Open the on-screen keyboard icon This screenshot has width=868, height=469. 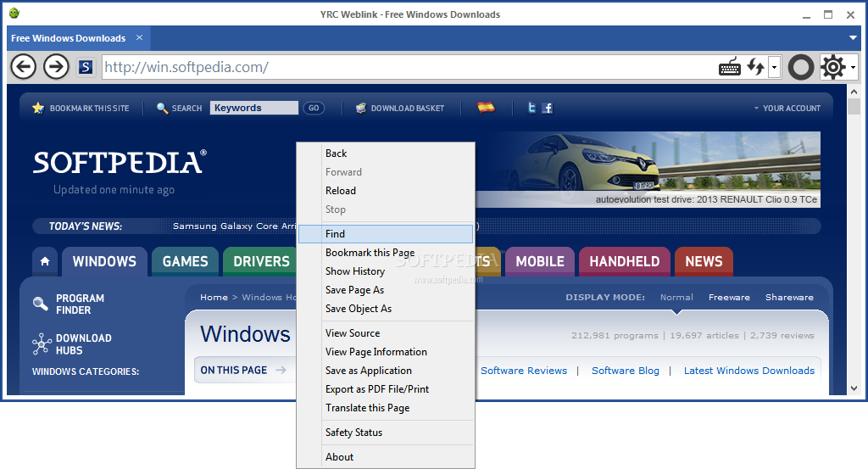(730, 67)
